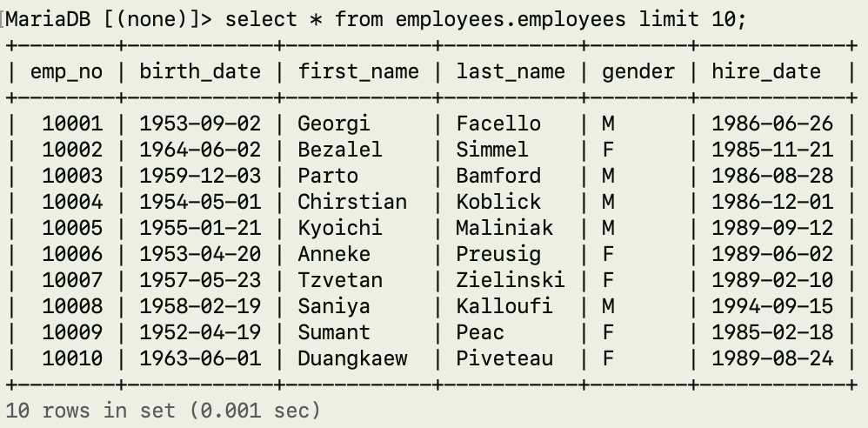Click the last name Zielinski
This screenshot has height=428, width=868.
[511, 280]
